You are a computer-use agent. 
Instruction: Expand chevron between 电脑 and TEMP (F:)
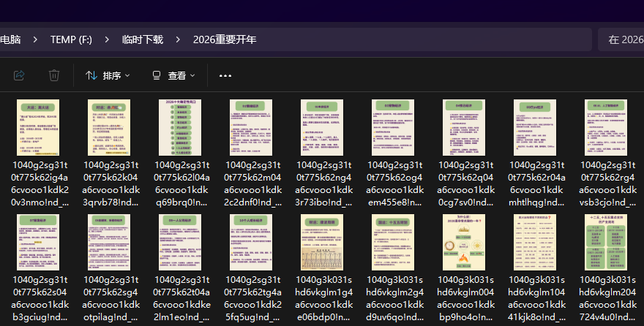pos(34,39)
